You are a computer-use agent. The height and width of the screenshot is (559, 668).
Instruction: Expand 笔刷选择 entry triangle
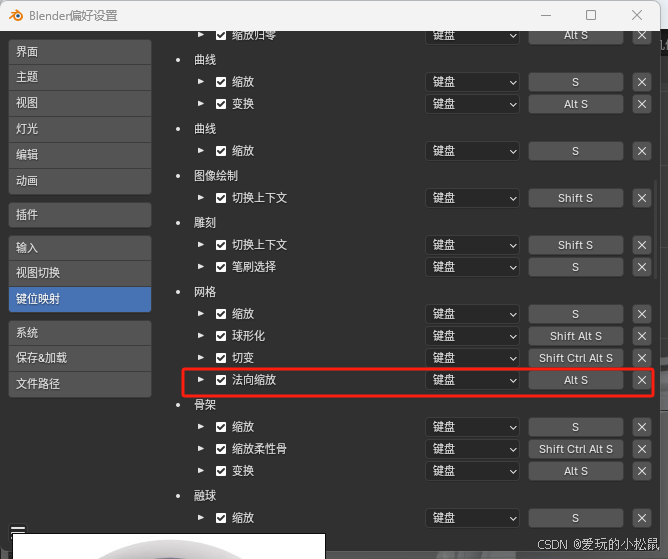pyautogui.click(x=201, y=266)
